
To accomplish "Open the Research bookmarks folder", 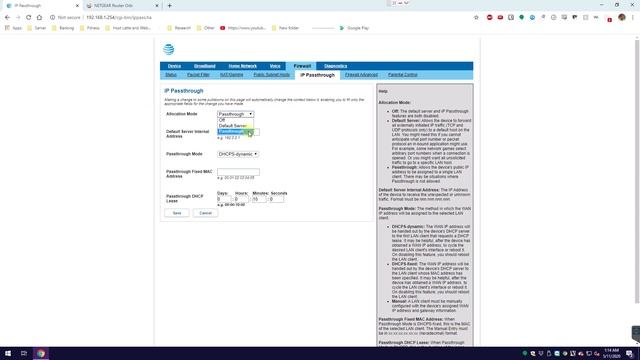I will click(179, 28).
